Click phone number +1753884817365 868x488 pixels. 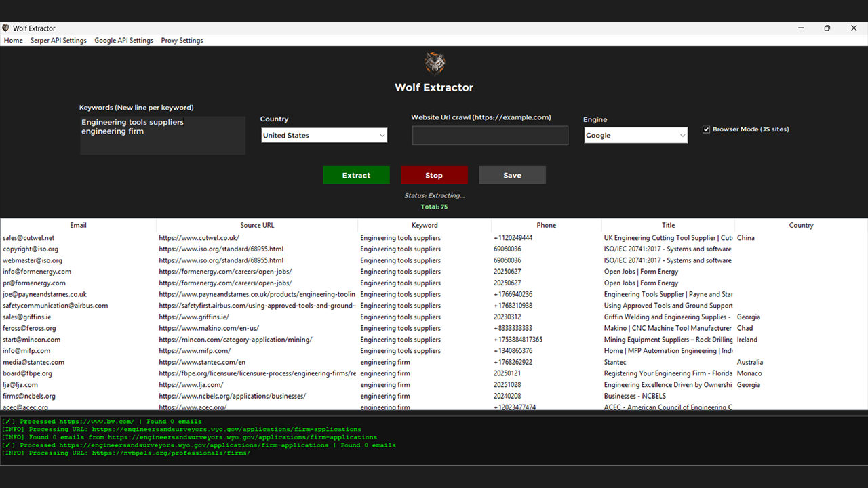[x=518, y=340]
